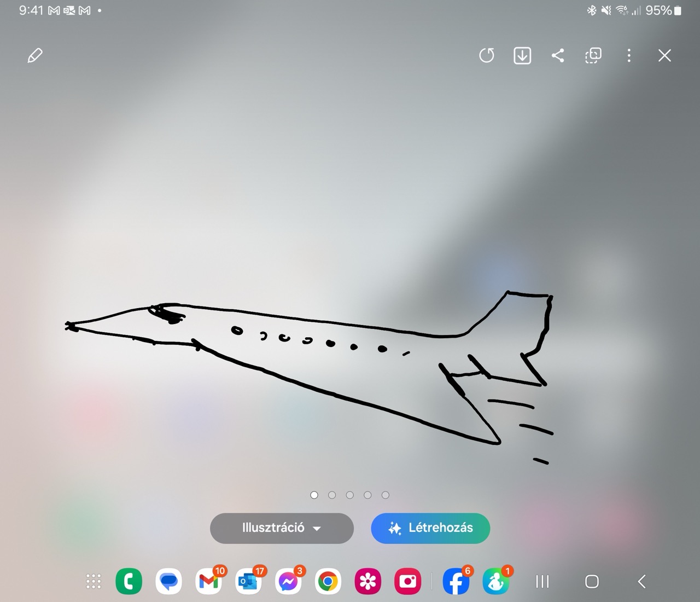
Task: Save the generated image
Action: coord(522,55)
